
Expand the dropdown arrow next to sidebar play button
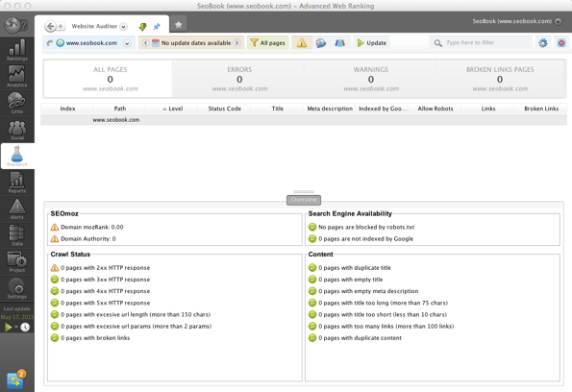click(16, 327)
